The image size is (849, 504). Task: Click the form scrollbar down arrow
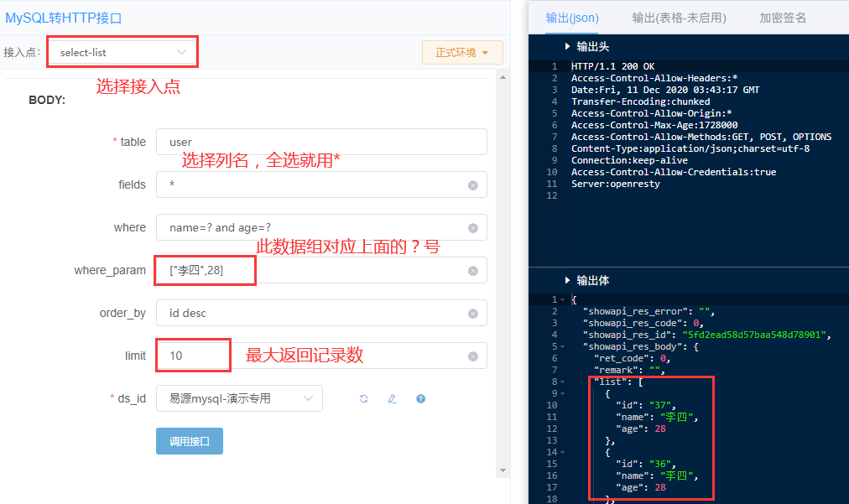[x=503, y=470]
